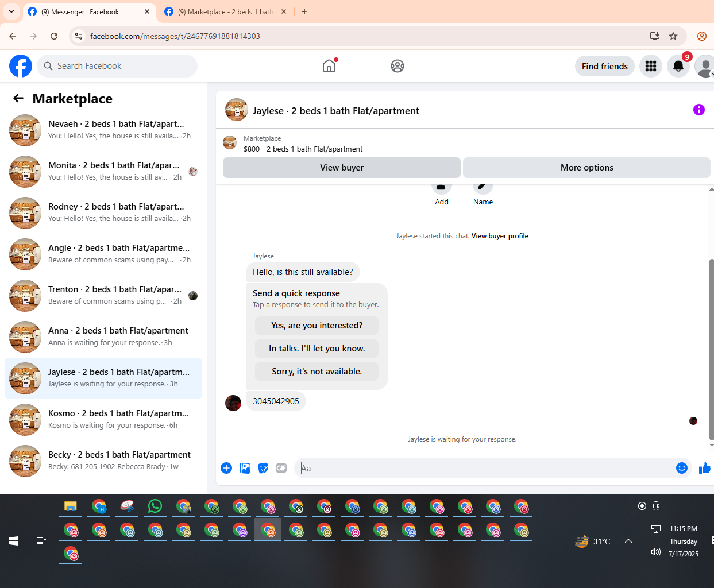
Task: Open Becky conversation in list
Action: [103, 461]
